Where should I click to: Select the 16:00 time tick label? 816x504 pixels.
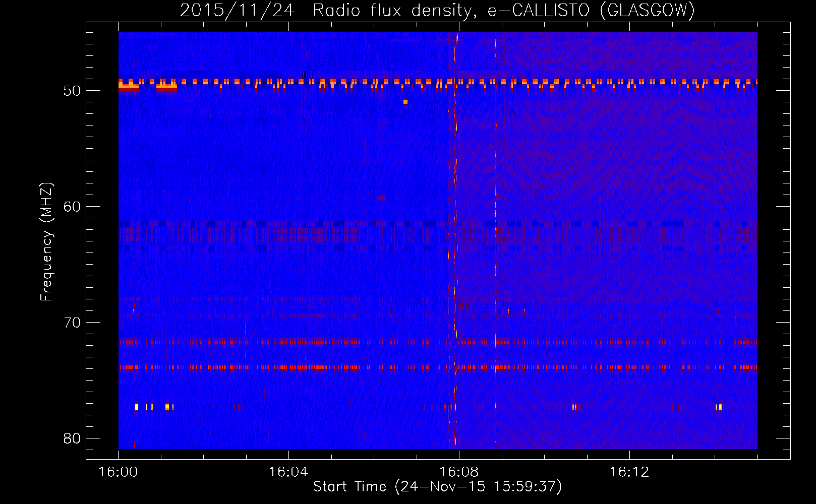pos(119,472)
